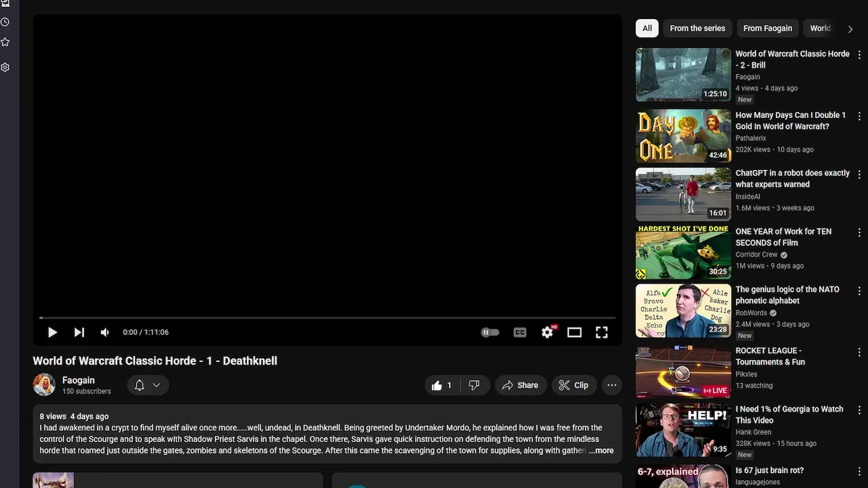Click Corridor Crew channel name
The height and width of the screenshot is (488, 868).
[757, 255]
